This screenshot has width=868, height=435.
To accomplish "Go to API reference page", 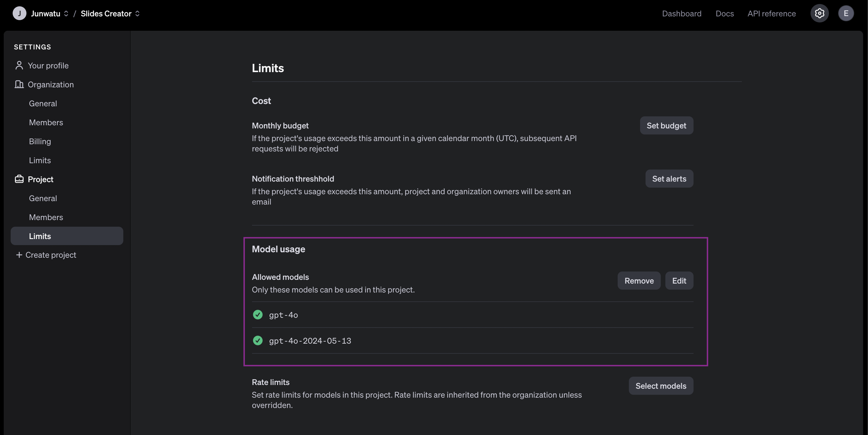I will pos(771,14).
